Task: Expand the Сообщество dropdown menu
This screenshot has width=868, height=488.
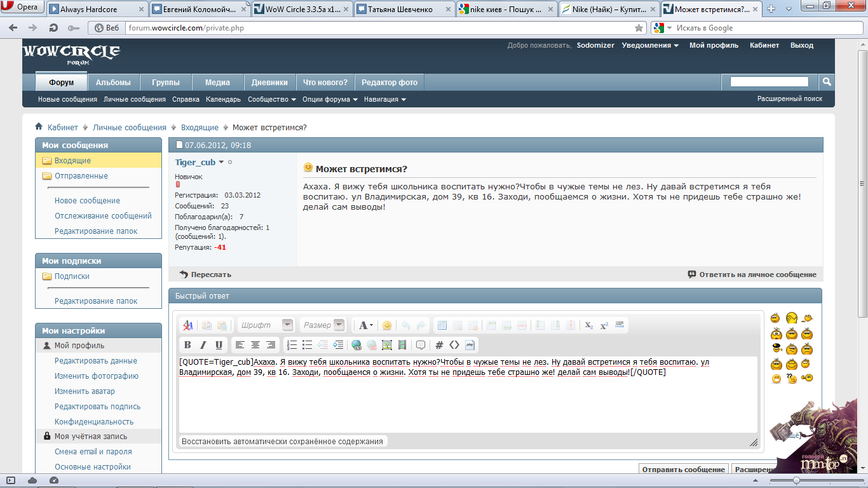Action: 272,99
